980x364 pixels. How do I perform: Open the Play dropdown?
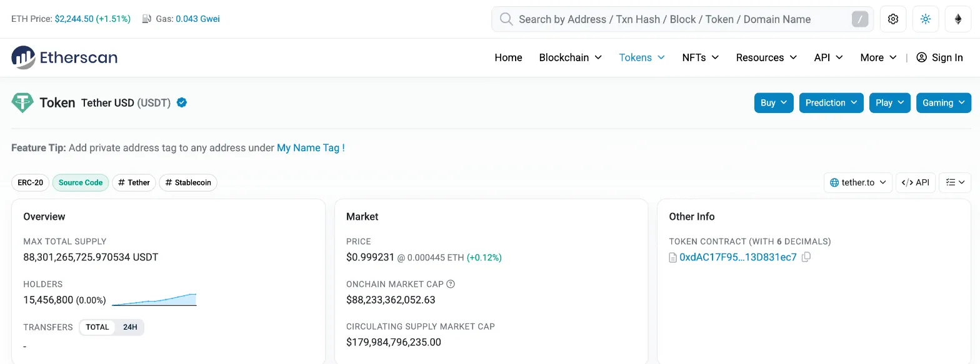890,103
